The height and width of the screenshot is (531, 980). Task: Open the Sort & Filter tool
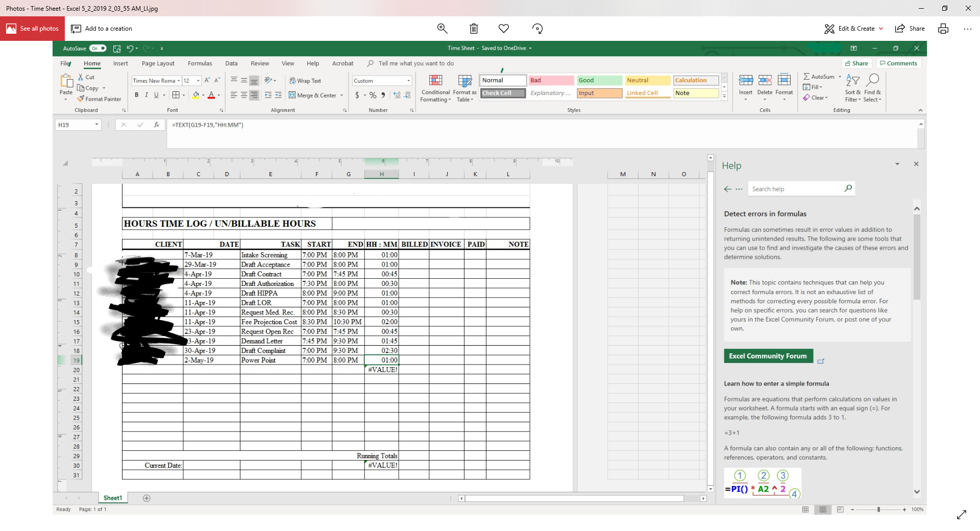coord(853,88)
